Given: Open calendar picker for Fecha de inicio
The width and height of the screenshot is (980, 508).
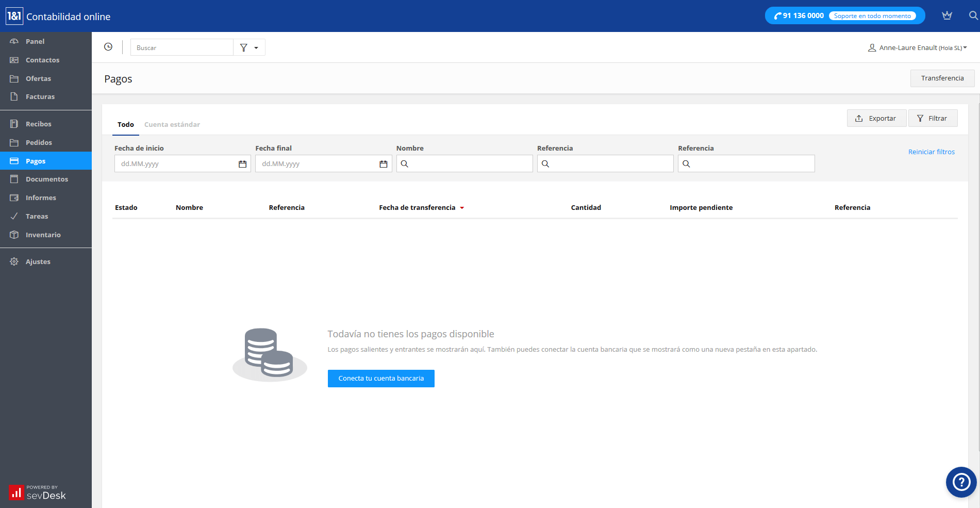Looking at the screenshot, I should 242,164.
